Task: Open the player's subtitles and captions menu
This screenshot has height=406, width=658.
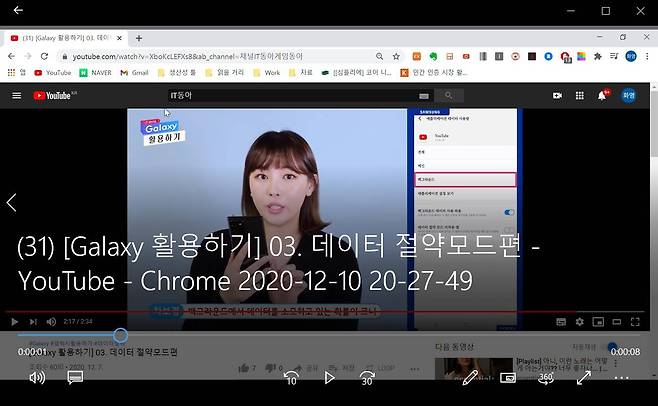Action: point(75,377)
